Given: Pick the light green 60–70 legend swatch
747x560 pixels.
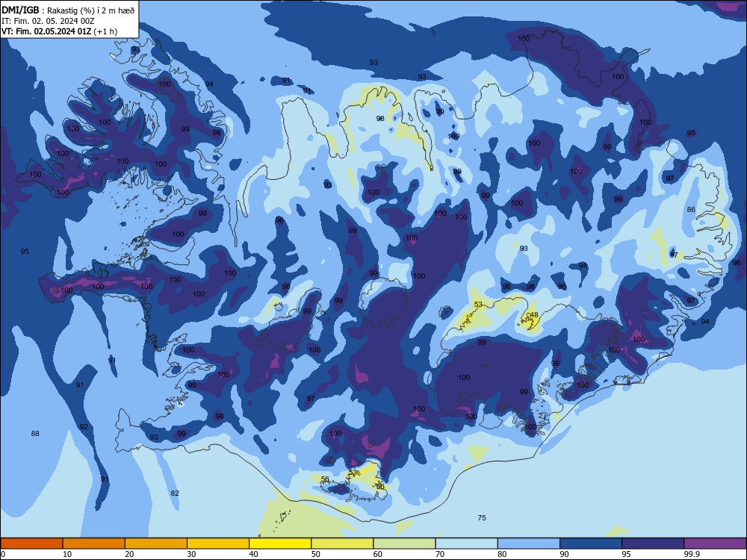Looking at the screenshot, I should click(x=404, y=544).
